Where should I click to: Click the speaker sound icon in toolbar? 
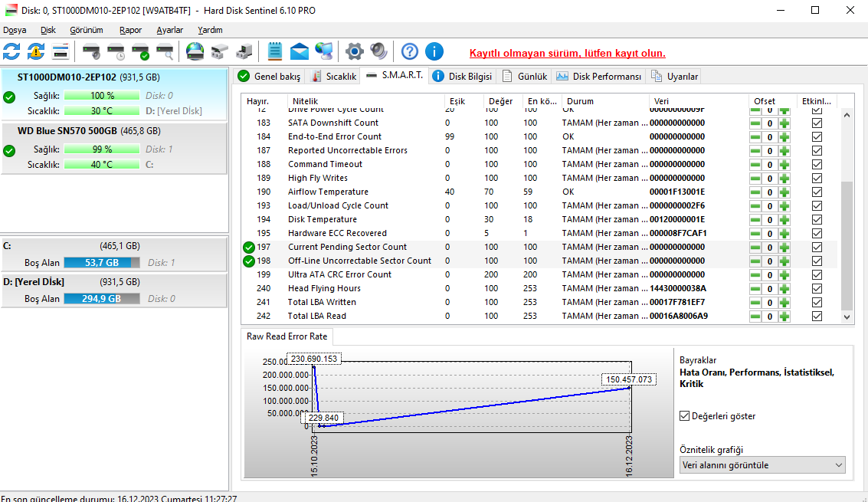tap(378, 51)
